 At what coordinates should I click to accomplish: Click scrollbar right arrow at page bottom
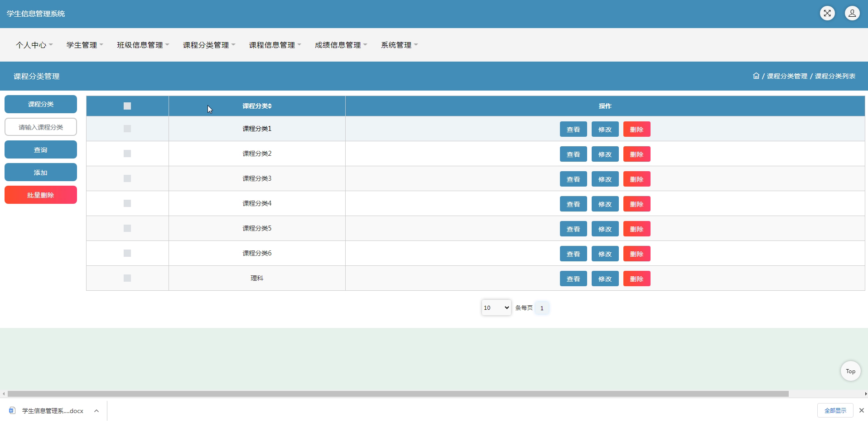[x=865, y=394]
